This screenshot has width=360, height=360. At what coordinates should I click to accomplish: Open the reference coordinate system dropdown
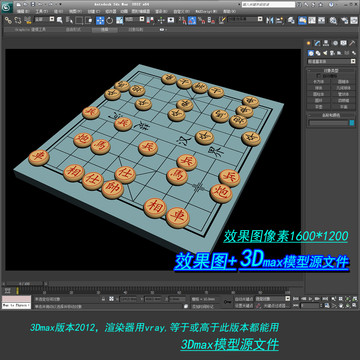click(134, 20)
